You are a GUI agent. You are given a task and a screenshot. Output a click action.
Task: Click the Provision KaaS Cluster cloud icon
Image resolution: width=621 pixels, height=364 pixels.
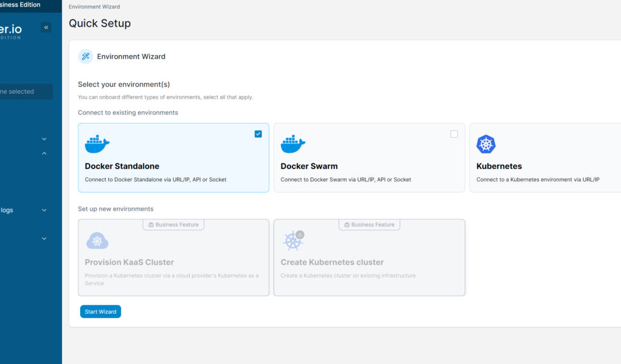click(98, 240)
